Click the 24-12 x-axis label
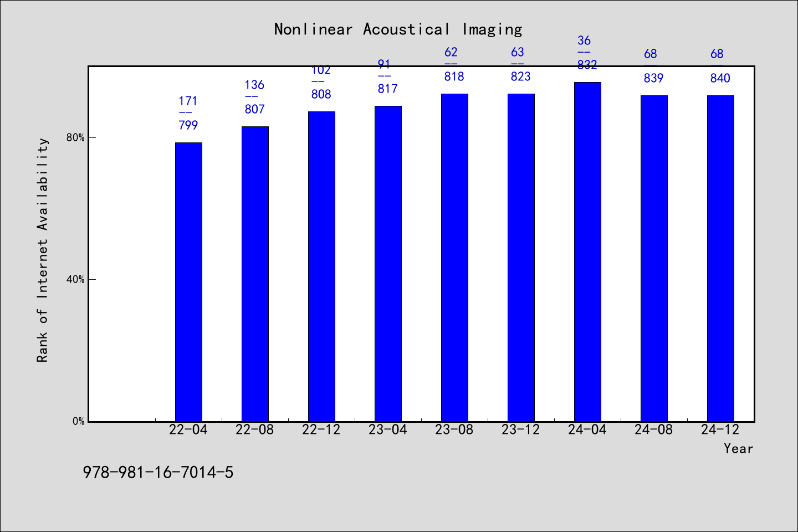The width and height of the screenshot is (798, 532). [x=720, y=429]
